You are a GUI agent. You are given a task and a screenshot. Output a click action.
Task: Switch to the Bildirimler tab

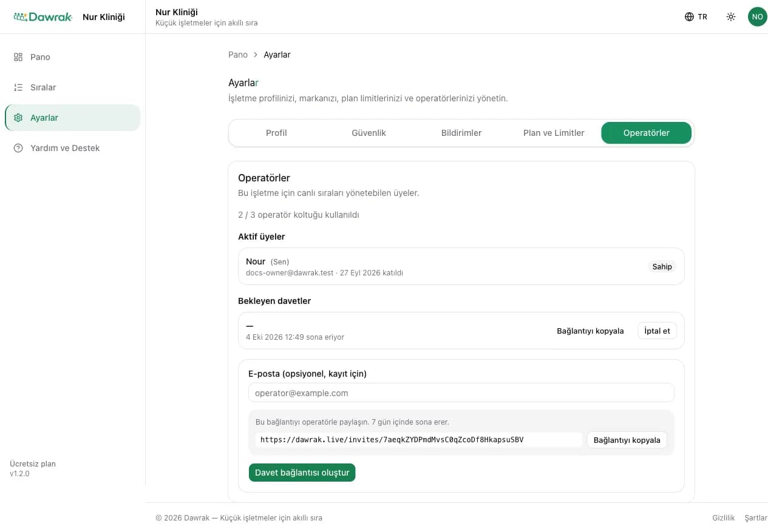(x=461, y=133)
